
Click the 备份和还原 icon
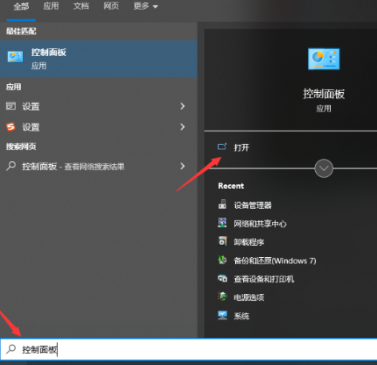222,260
